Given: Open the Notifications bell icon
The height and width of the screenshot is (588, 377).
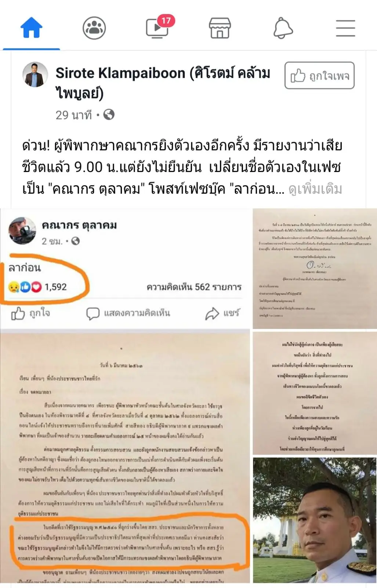Looking at the screenshot, I should [x=283, y=28].
